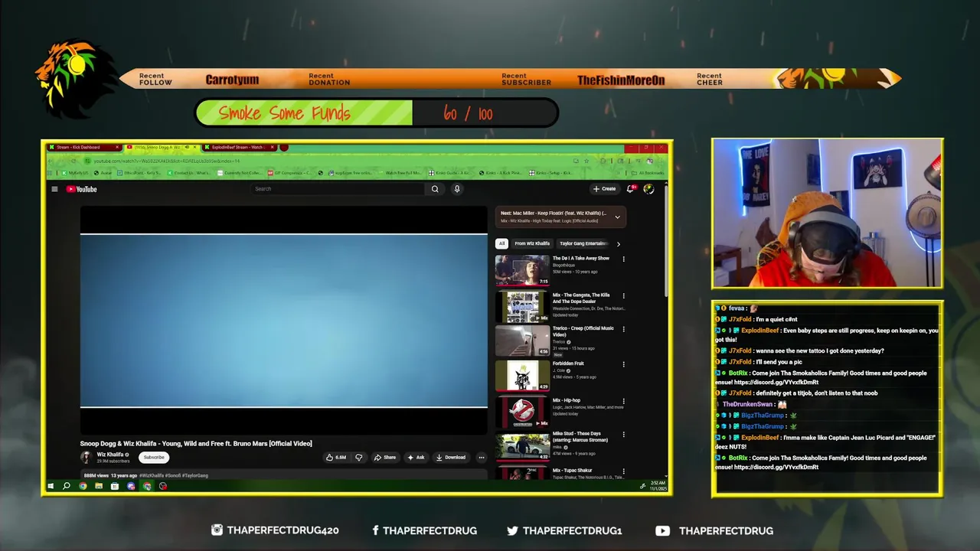Click the #WizKhalifa hashtag
The image size is (980, 551).
click(x=152, y=475)
